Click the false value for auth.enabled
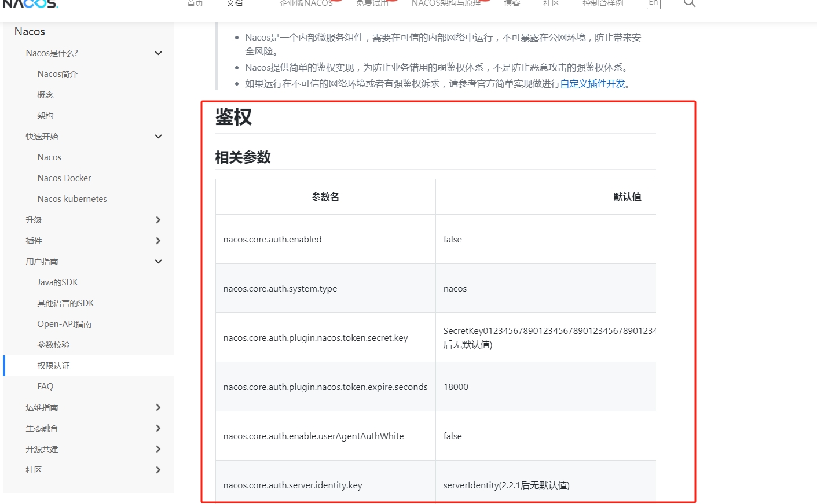The image size is (817, 504). tap(546, 239)
